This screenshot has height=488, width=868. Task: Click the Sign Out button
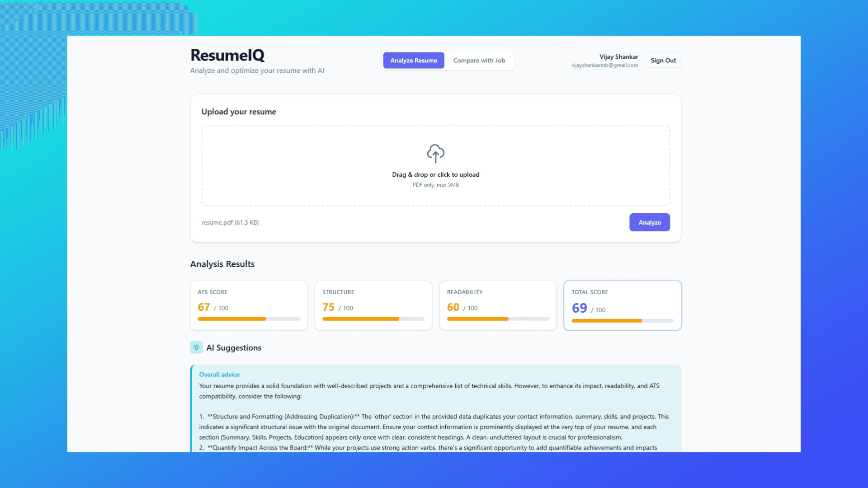(663, 60)
